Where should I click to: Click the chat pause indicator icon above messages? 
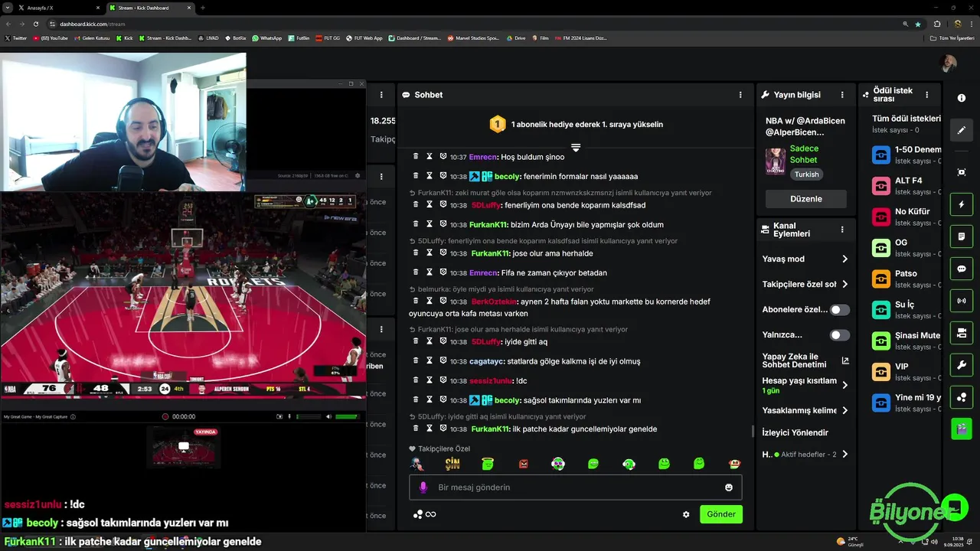[x=576, y=147]
